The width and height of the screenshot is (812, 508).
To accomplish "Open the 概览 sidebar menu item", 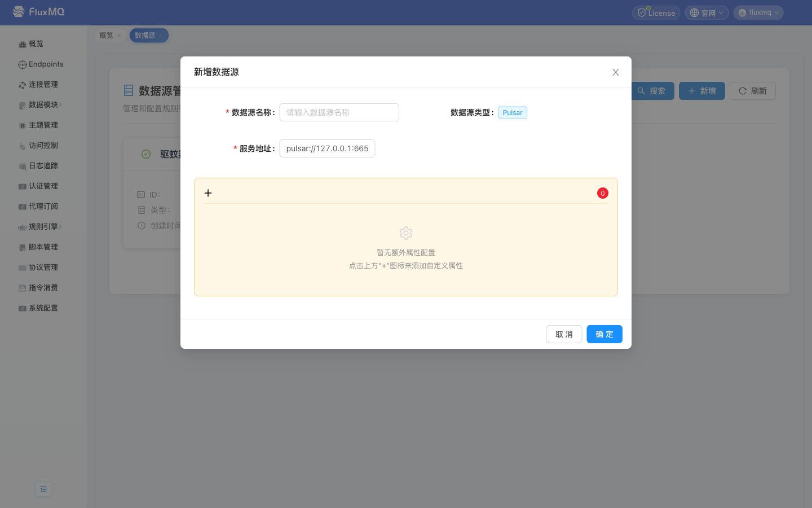I will (36, 44).
